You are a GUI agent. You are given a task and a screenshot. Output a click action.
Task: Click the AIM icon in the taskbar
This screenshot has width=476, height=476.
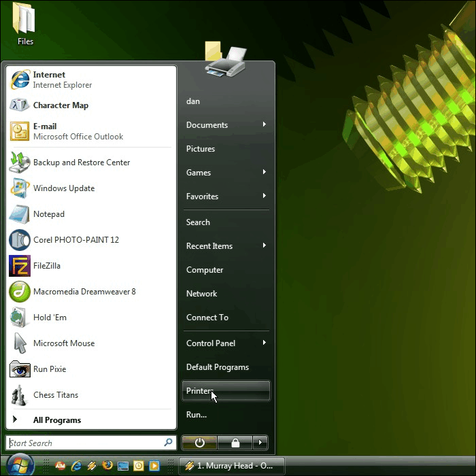point(60,466)
